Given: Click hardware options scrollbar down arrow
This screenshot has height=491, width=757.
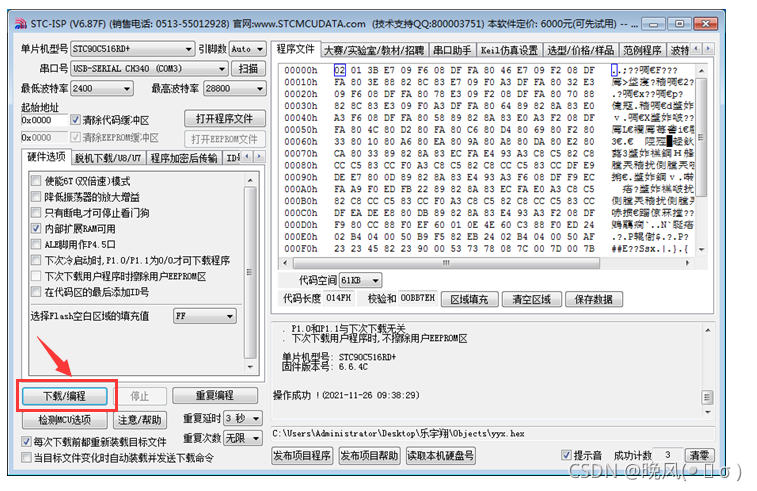Looking at the screenshot, I should click(x=250, y=367).
